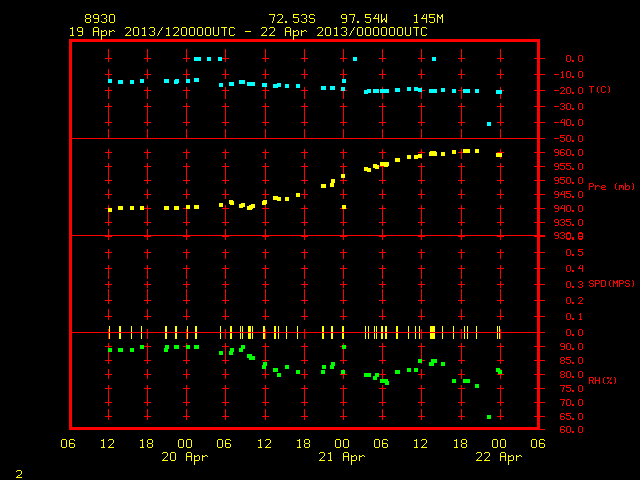Click the RH(%) humidity axis label

pos(602,380)
